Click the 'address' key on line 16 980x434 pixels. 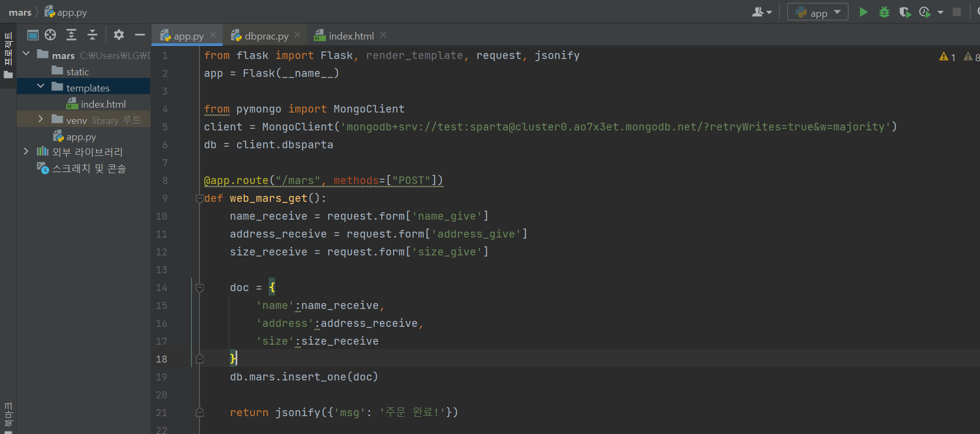[x=285, y=324]
